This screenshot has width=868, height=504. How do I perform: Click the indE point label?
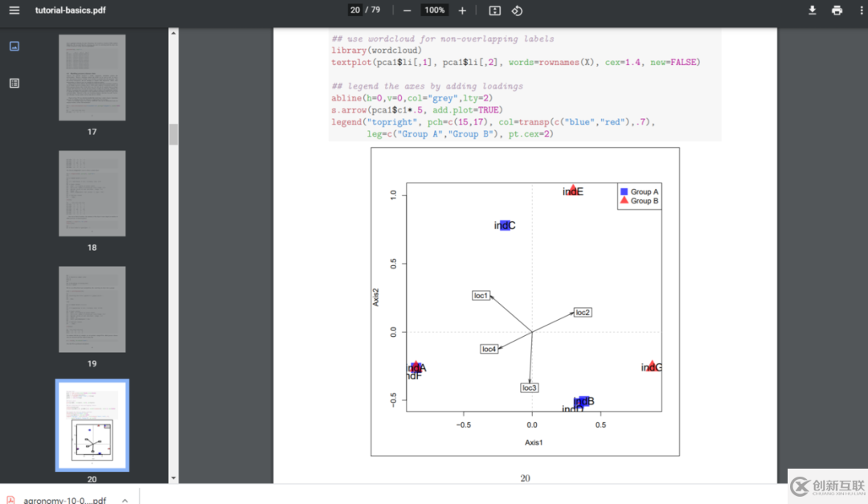pyautogui.click(x=573, y=191)
